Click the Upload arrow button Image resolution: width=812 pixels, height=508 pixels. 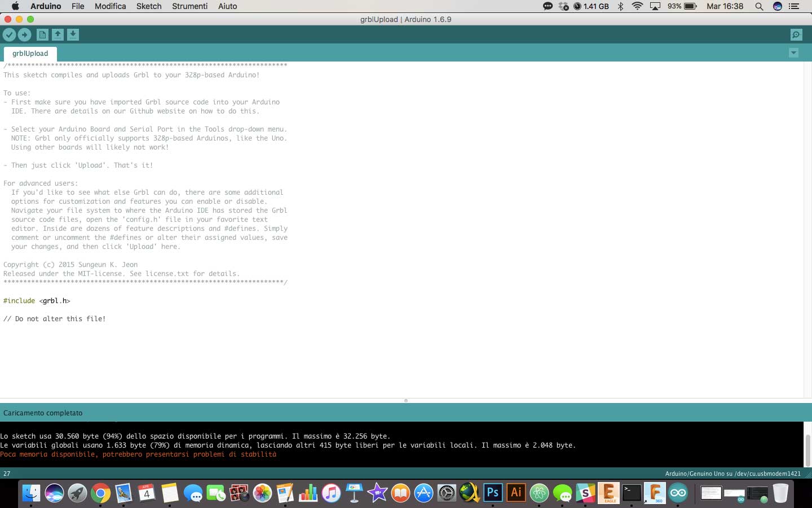[24, 35]
